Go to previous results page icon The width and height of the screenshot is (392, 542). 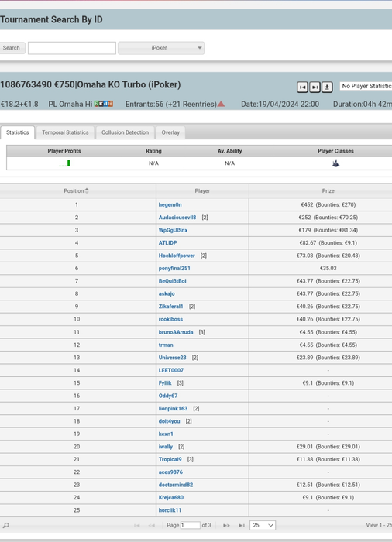point(152,525)
